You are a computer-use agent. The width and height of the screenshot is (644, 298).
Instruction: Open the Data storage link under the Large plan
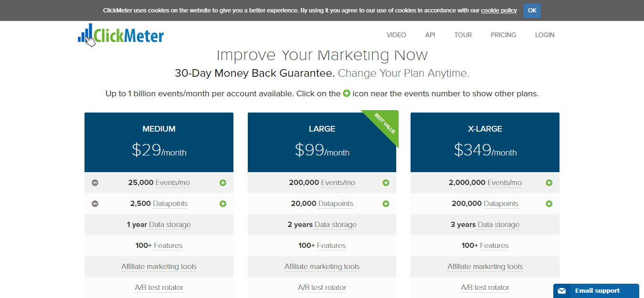[x=335, y=225]
